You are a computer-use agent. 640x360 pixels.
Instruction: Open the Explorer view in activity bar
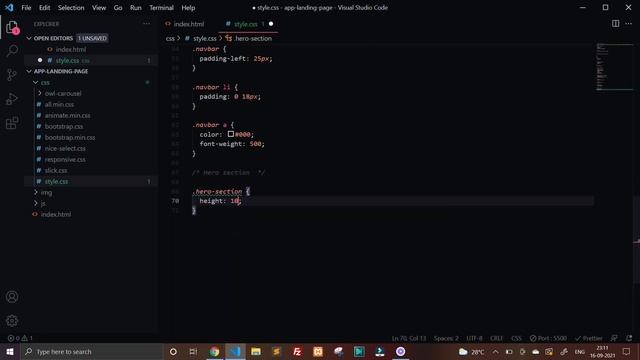click(12, 27)
